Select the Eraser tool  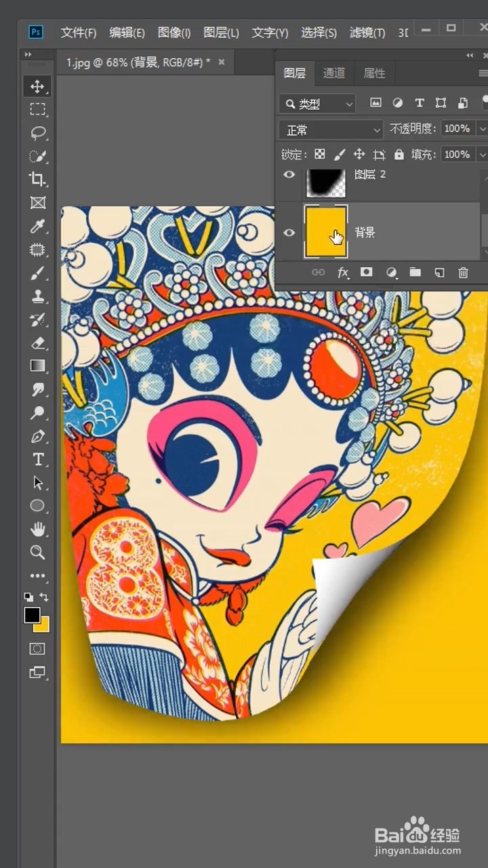click(37, 343)
